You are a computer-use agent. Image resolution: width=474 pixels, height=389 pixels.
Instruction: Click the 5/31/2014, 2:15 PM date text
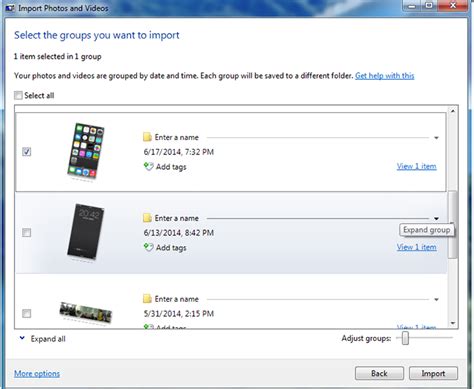click(179, 314)
